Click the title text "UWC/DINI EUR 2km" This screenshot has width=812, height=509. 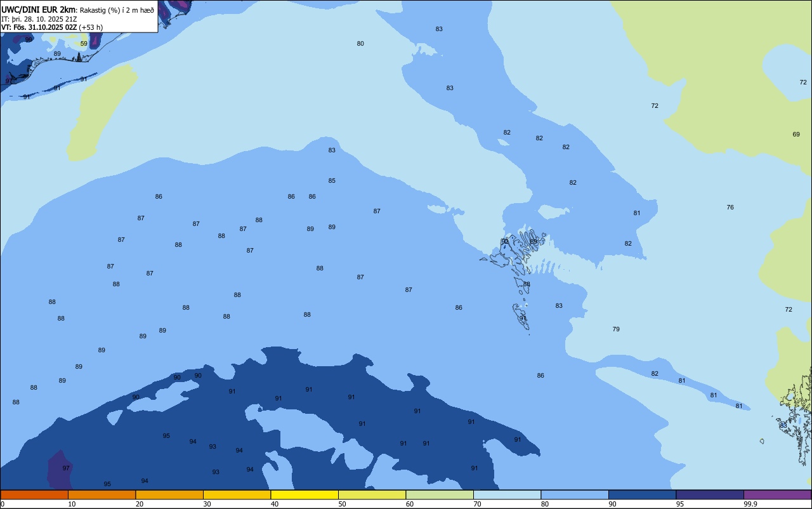[38, 10]
